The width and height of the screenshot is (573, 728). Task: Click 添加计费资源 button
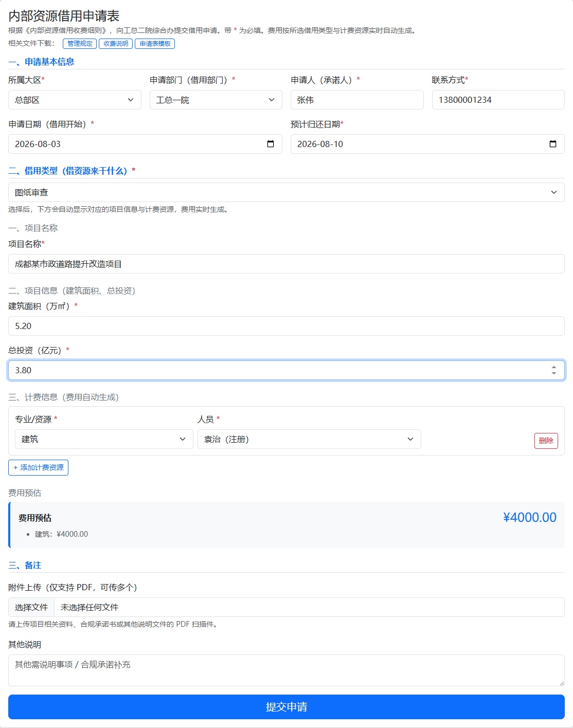point(38,467)
